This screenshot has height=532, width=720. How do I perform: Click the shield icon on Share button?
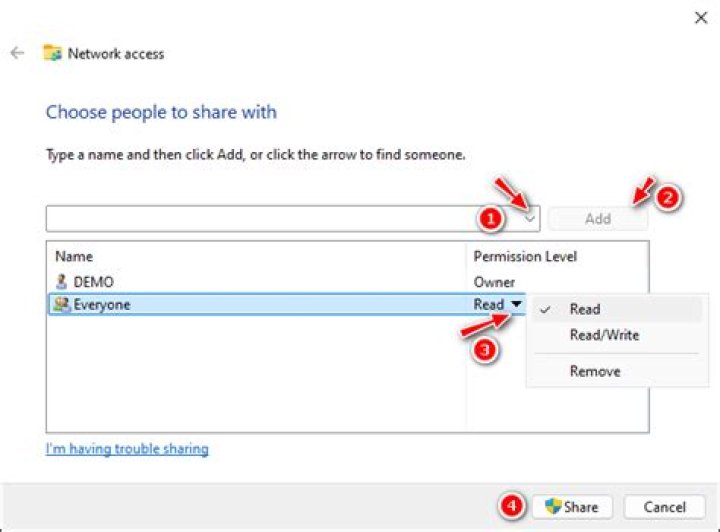553,507
